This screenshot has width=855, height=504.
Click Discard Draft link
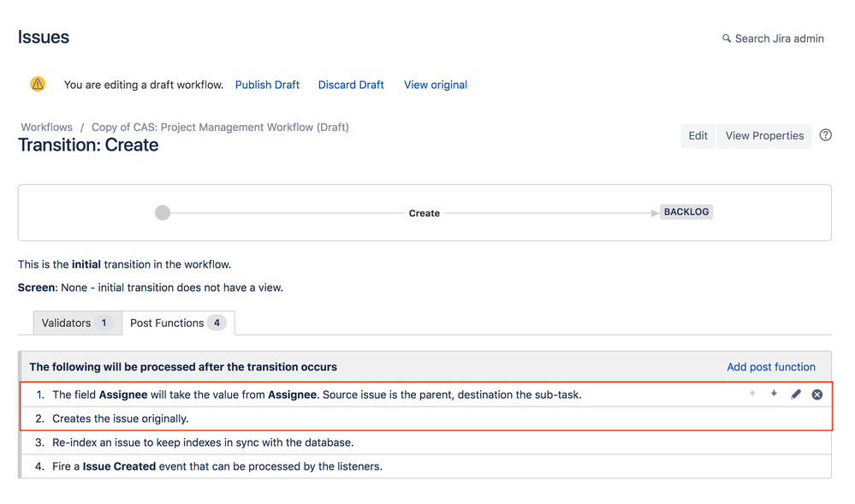click(351, 85)
